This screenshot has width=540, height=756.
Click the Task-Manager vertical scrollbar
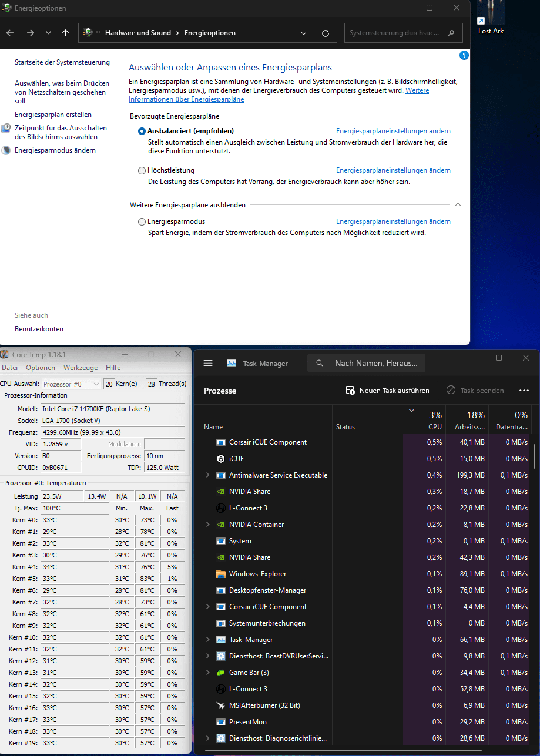[535, 456]
